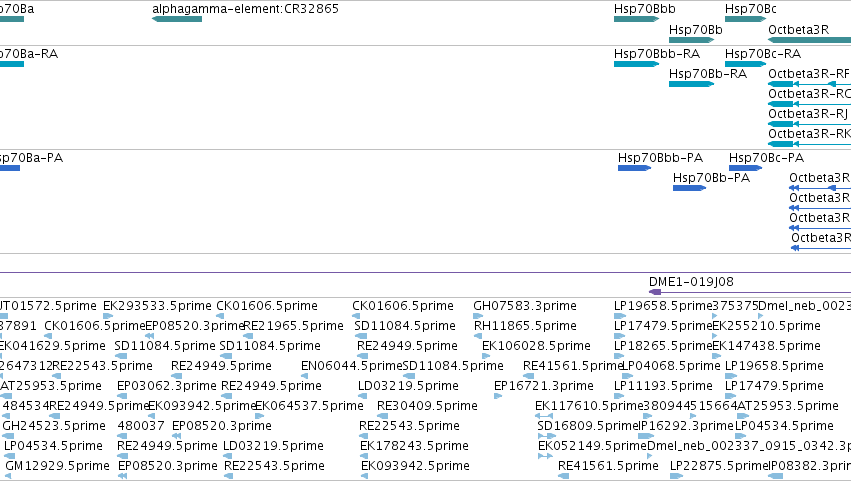Select the 480037 EST label

tap(141, 426)
